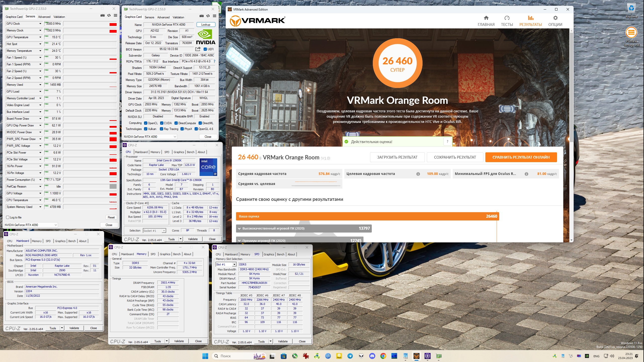This screenshot has width=644, height=362.
Task: Click СРАВНИТЬ РЕЗУЛЬТАТ ОНЛАЙН button
Action: tap(521, 157)
